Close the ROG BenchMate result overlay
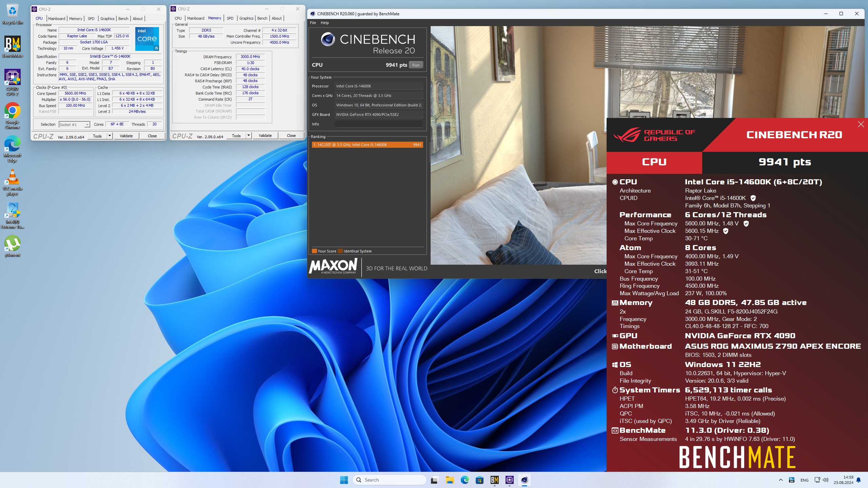Viewport: 868px width, 488px height. tap(861, 124)
